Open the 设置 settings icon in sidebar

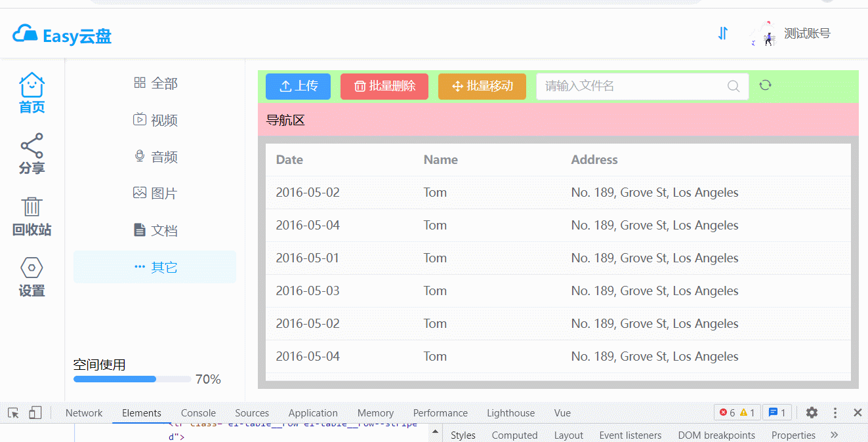tap(31, 268)
